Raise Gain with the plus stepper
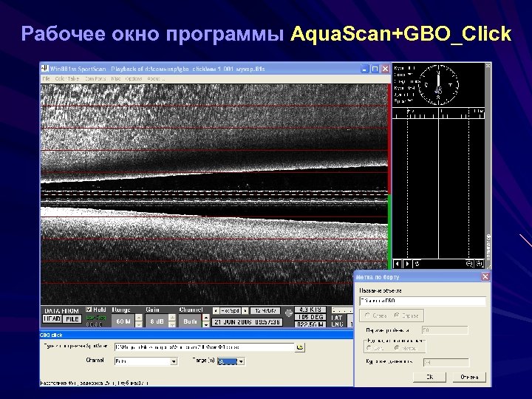 tap(172, 318)
